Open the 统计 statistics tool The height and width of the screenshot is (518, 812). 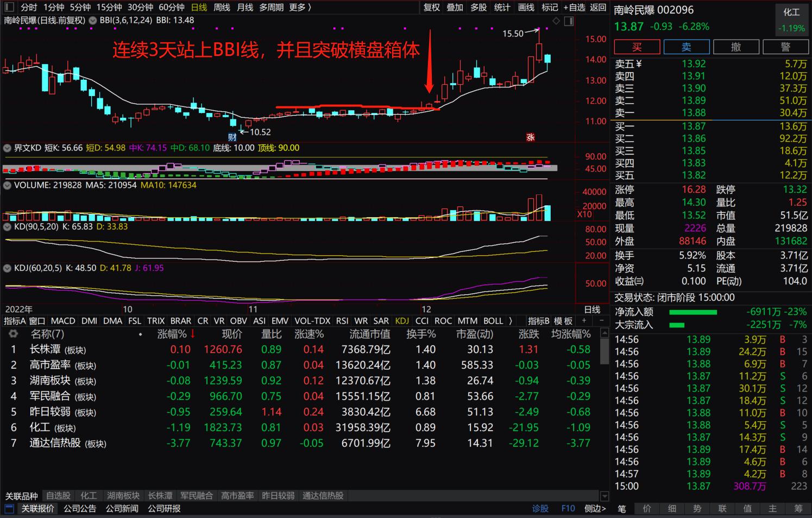[x=502, y=8]
